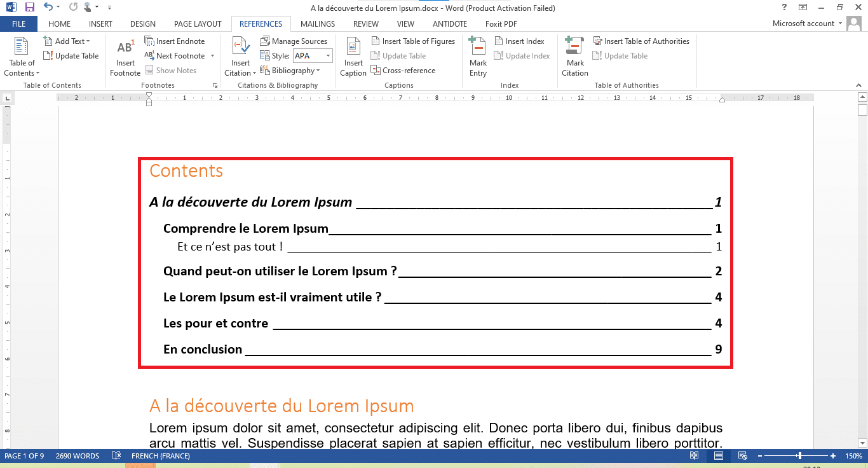Click zoom in plus button

pyautogui.click(x=834, y=456)
